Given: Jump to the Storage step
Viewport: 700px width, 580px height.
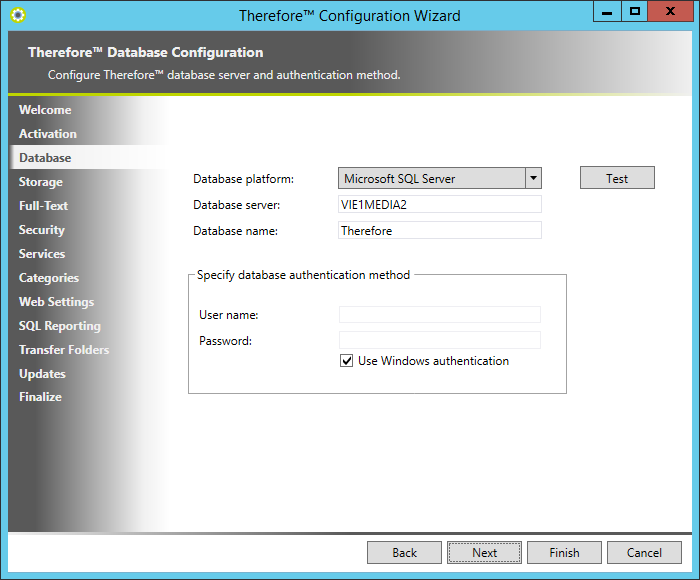Looking at the screenshot, I should point(41,182).
